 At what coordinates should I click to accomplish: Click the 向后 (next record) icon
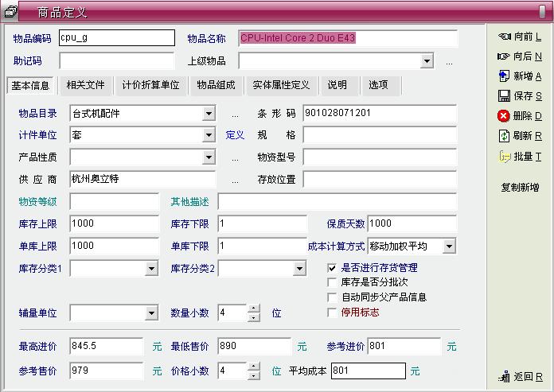(504, 56)
